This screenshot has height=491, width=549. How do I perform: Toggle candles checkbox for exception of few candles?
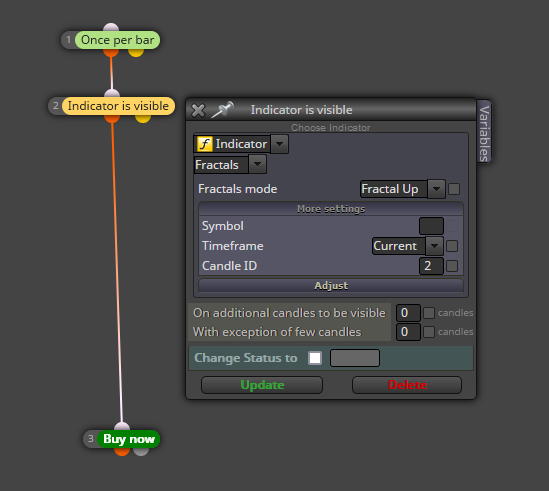pyautogui.click(x=429, y=332)
